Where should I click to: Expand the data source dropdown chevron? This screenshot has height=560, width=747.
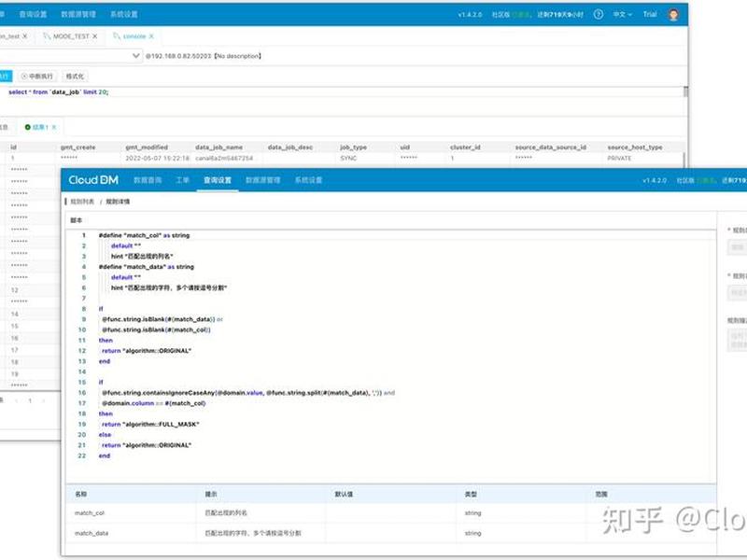[x=135, y=56]
